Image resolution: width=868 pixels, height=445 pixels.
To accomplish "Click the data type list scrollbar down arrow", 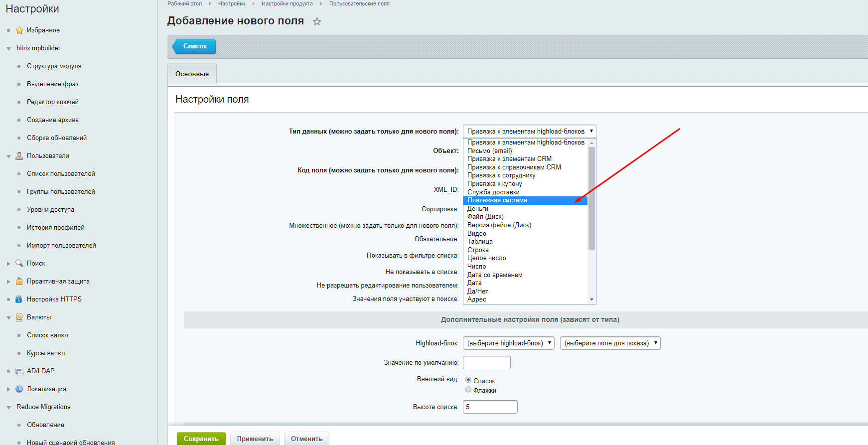I will (x=591, y=299).
